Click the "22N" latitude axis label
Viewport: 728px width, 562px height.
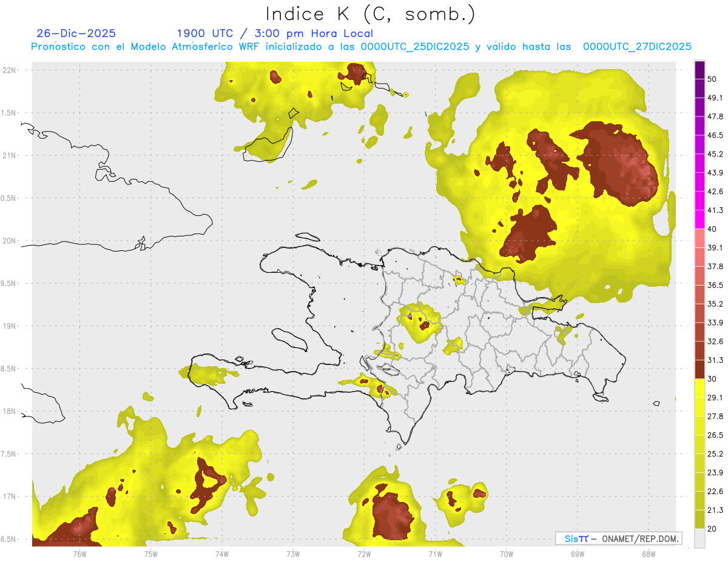[x=10, y=70]
